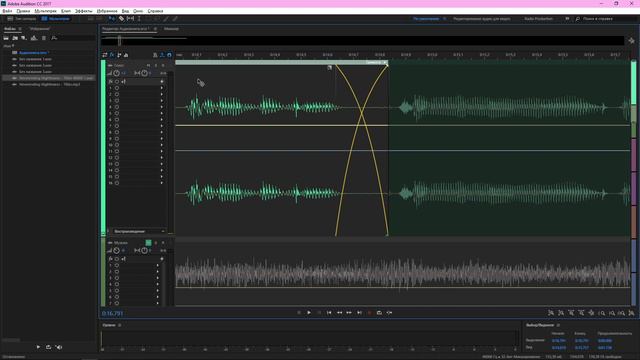Toggle Loop Playback in transport
Image resolution: width=640 pixels, height=360 pixels.
tap(379, 313)
